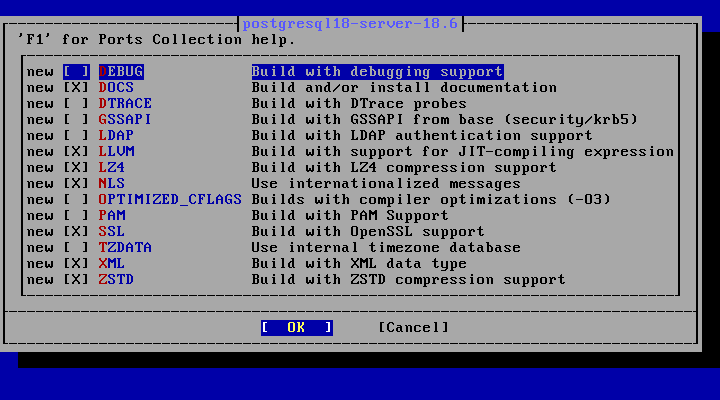Check the GSSAPI option box
Screen dimensions: 720x400
76,120
